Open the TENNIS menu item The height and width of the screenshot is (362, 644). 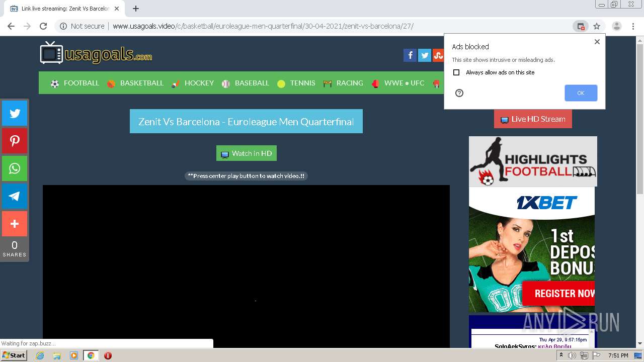coord(296,83)
